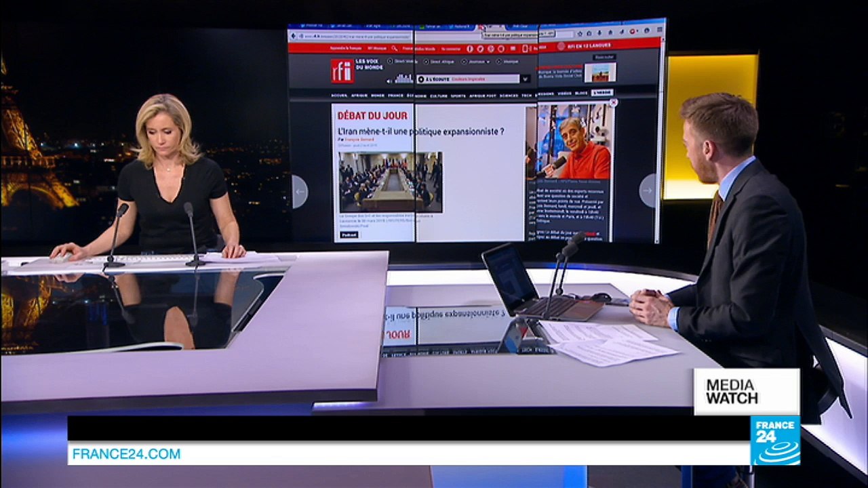The height and width of the screenshot is (488, 868).
Task: Open author François Bernard link
Action: 359,140
